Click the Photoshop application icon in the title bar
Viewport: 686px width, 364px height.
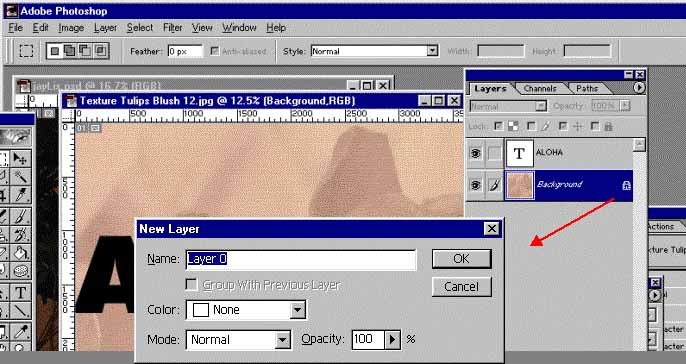[x=12, y=11]
